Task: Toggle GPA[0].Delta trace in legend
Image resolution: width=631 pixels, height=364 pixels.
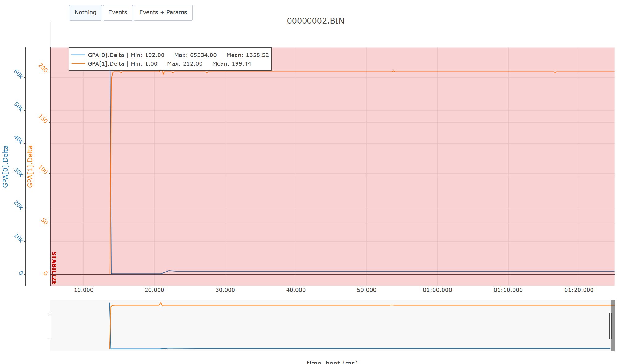Action: (106, 55)
